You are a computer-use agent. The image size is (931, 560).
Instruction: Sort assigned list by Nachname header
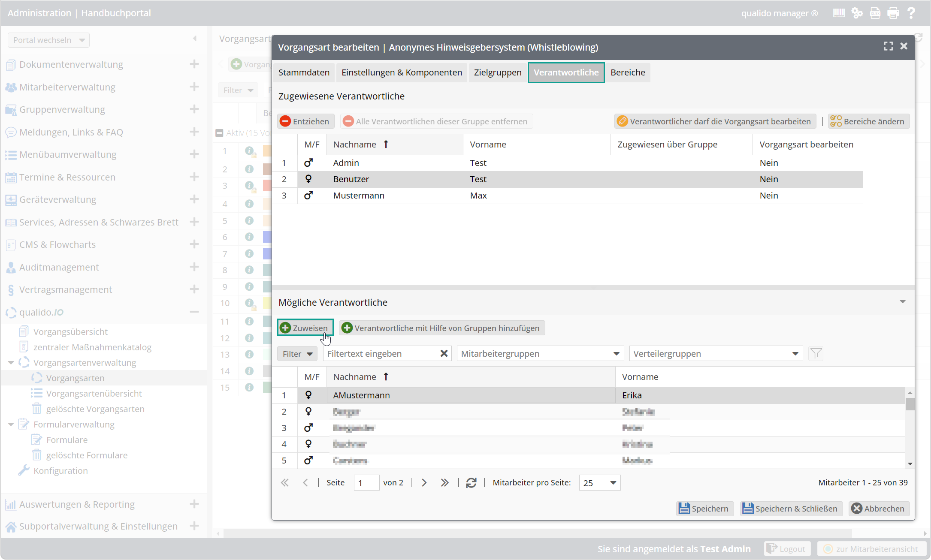[395, 145]
